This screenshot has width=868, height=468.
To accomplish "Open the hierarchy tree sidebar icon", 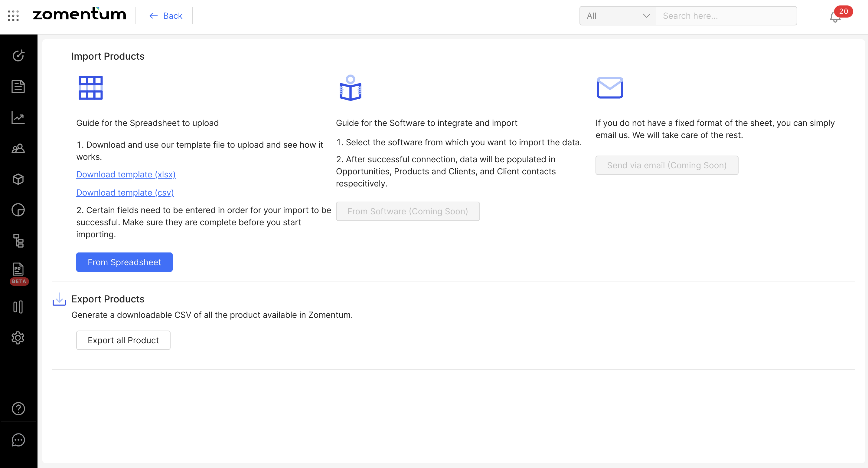I will pyautogui.click(x=18, y=241).
